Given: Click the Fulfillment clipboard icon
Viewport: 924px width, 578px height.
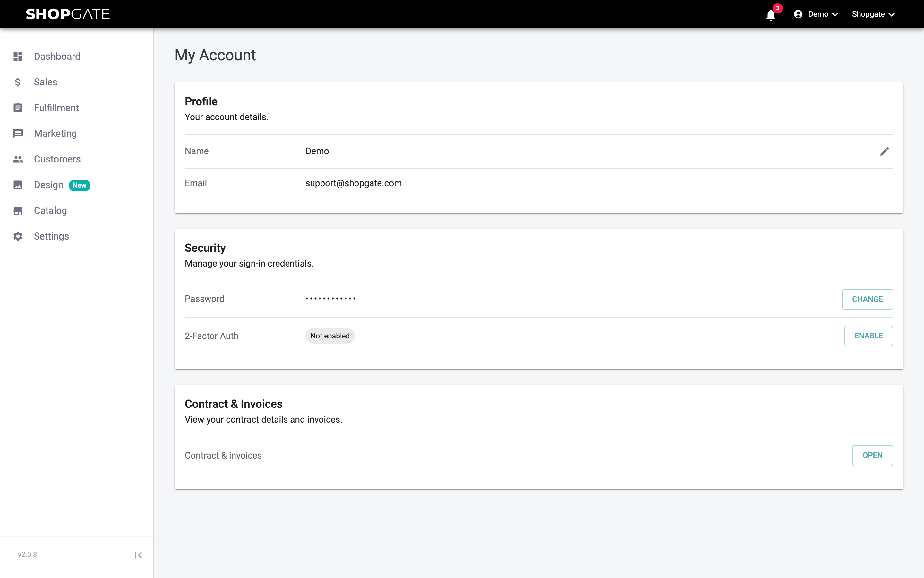Looking at the screenshot, I should tap(18, 108).
